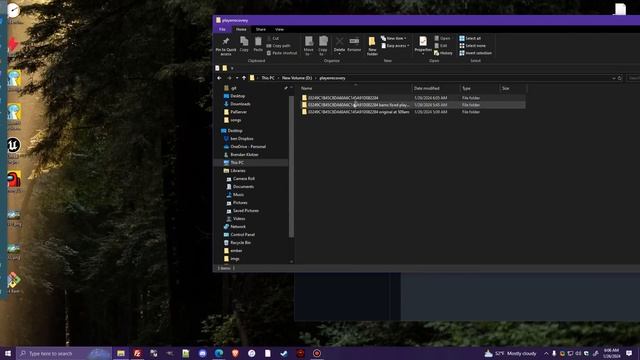The height and width of the screenshot is (360, 640).
Task: Click Cut in the Clipboard group
Action: pos(273,38)
